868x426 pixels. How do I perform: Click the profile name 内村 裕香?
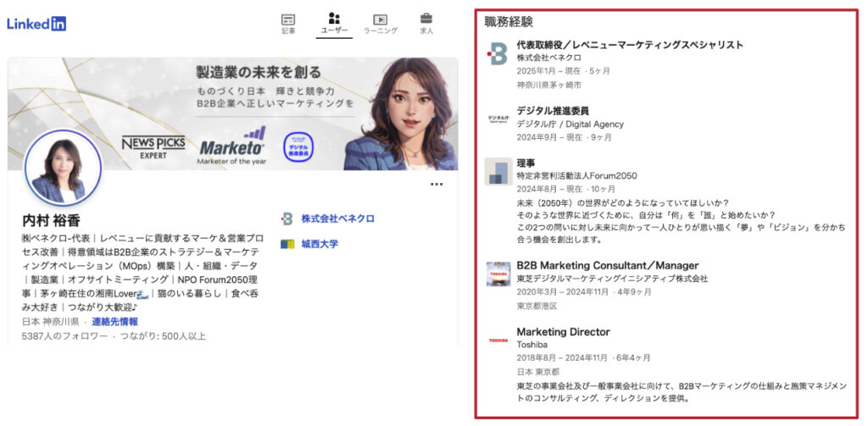51,221
